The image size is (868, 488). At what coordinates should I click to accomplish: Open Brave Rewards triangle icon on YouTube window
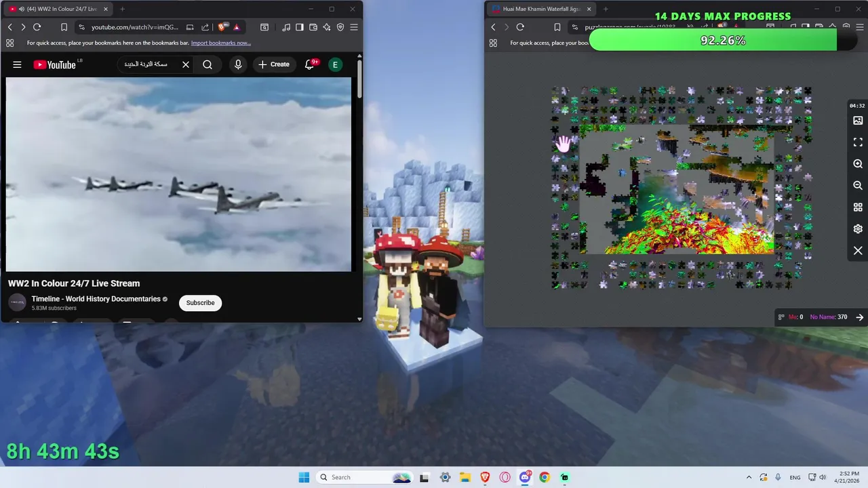tap(236, 27)
